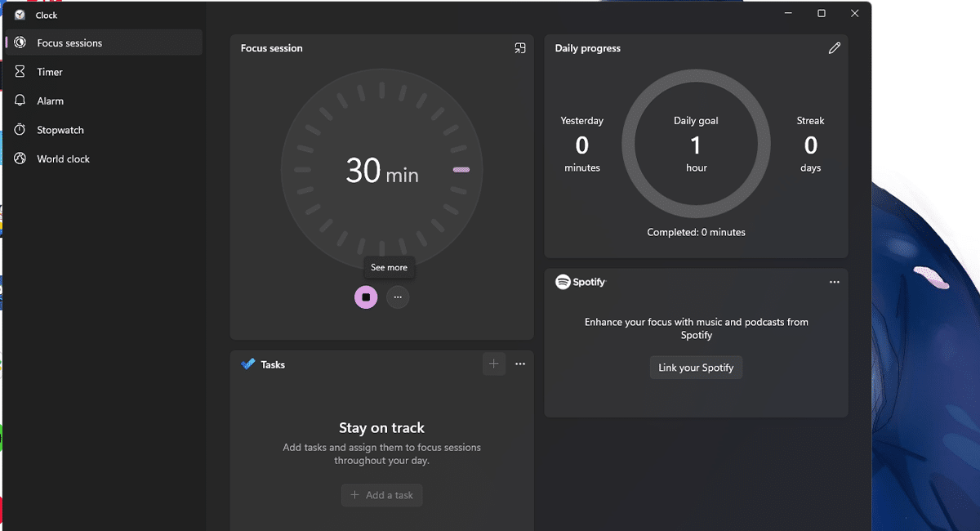Edit daily progress with pencil icon
This screenshot has height=531, width=980.
pos(834,48)
